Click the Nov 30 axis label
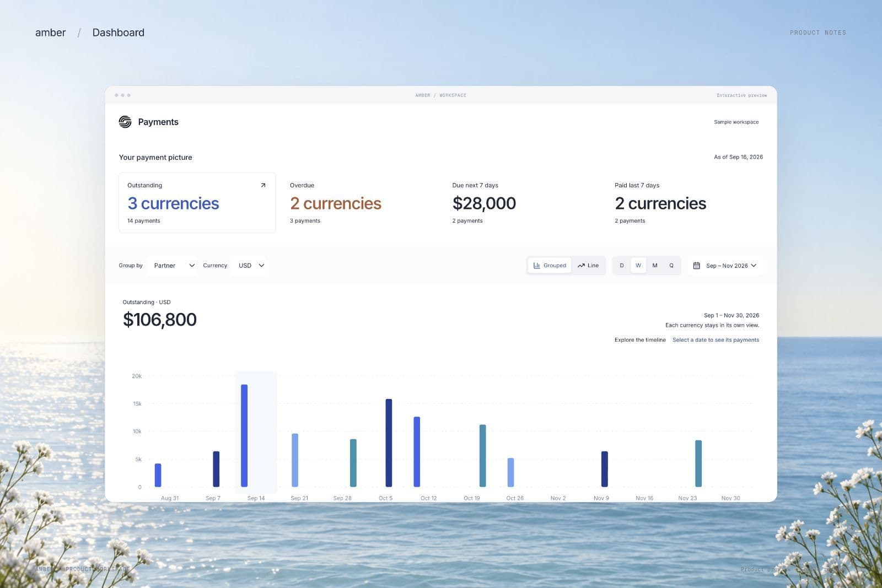The image size is (882, 588). tap(730, 498)
